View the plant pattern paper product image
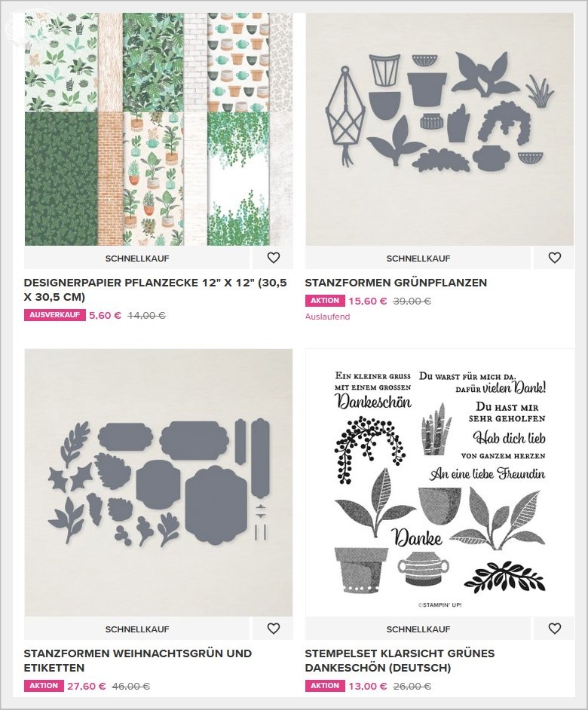 tap(158, 129)
